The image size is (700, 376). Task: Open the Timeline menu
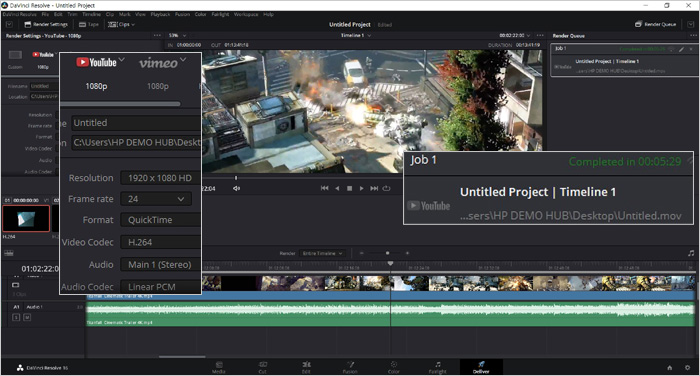[92, 14]
